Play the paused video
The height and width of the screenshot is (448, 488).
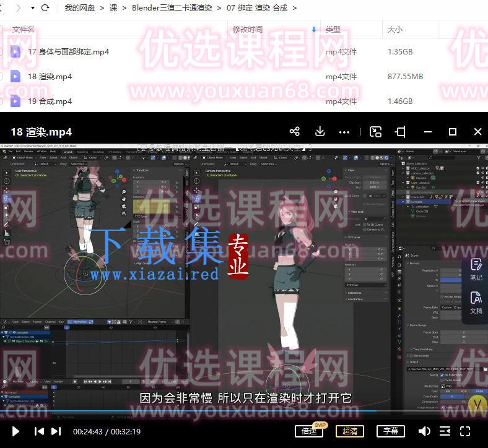[x=15, y=431]
